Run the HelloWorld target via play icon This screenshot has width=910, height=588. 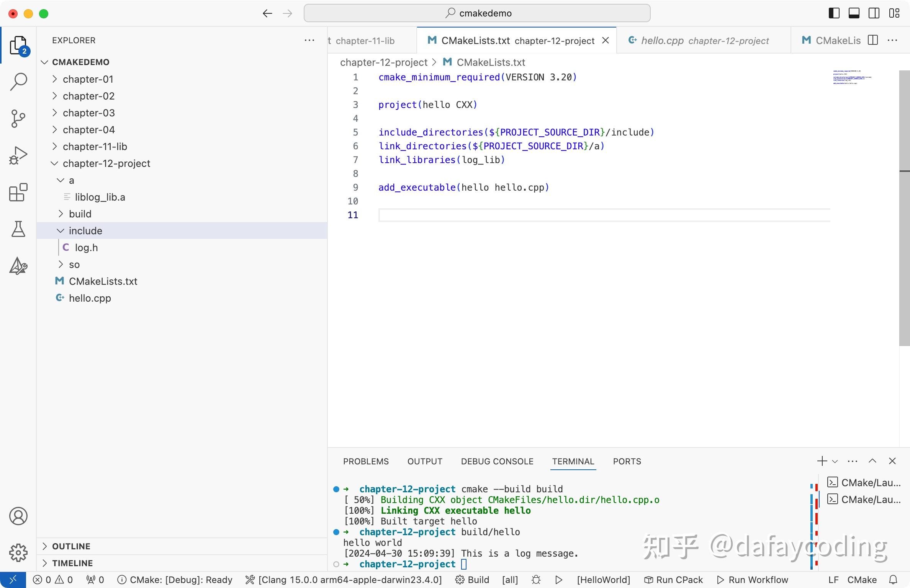click(x=558, y=580)
